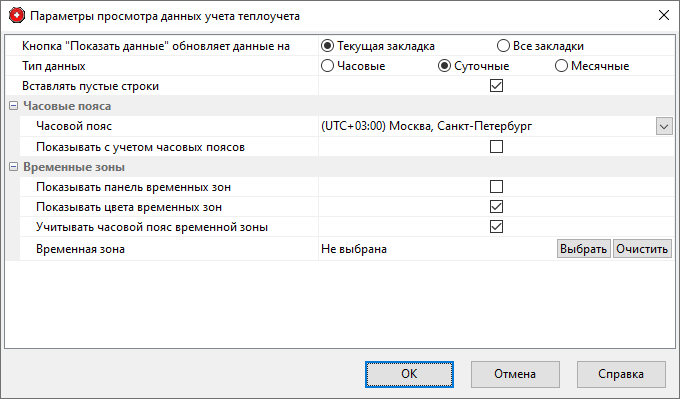Click the "Часовые пояса" group header
Screen dimensions: 680x399
tap(67, 106)
